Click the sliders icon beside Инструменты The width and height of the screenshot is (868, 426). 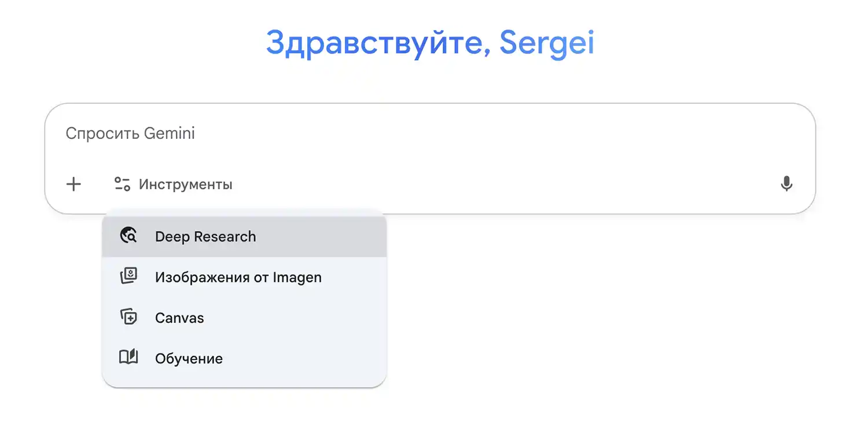[122, 185]
